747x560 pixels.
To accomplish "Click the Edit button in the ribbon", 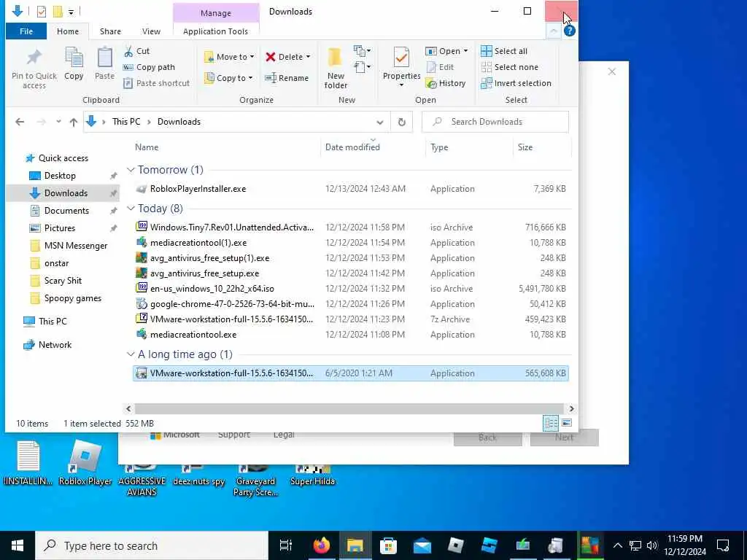I will point(440,67).
